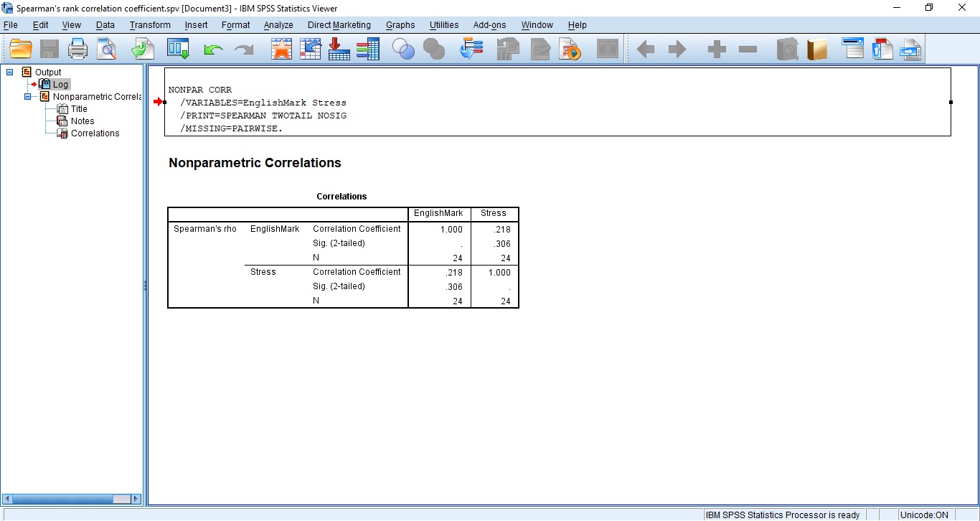Select the Correlations item in the outline
The height and width of the screenshot is (521, 980).
tap(95, 133)
